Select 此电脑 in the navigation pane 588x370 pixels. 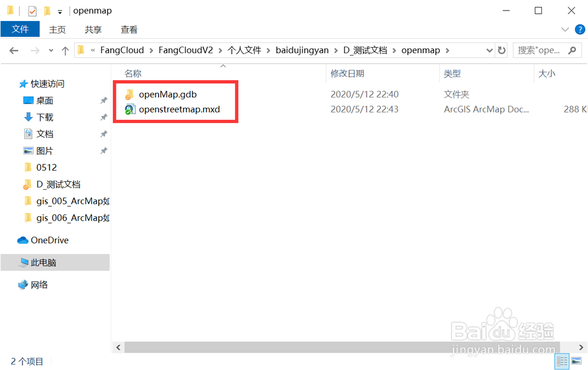point(55,262)
